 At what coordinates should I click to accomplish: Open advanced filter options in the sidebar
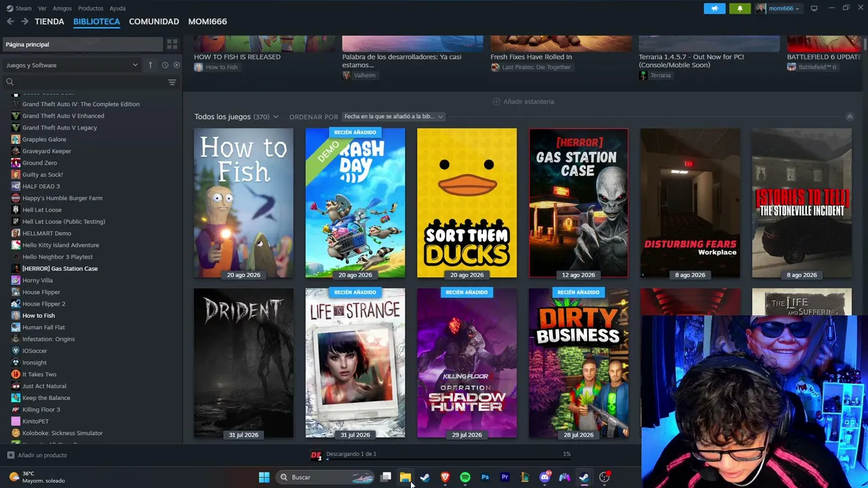coord(172,82)
